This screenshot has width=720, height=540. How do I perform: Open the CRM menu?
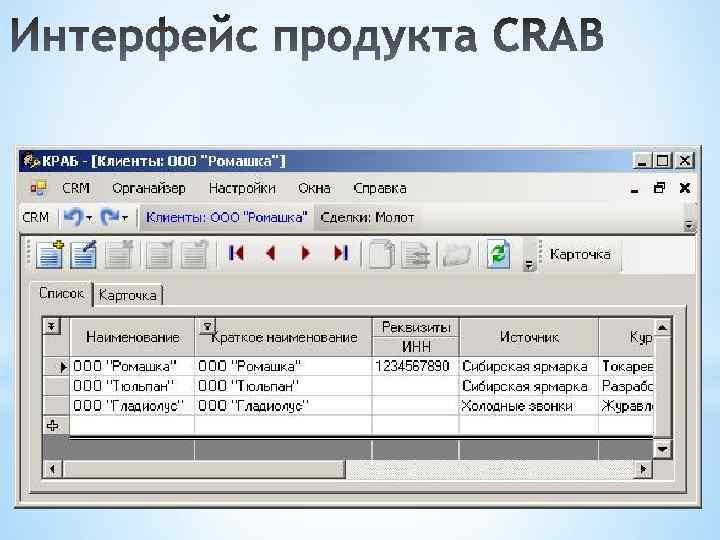76,188
